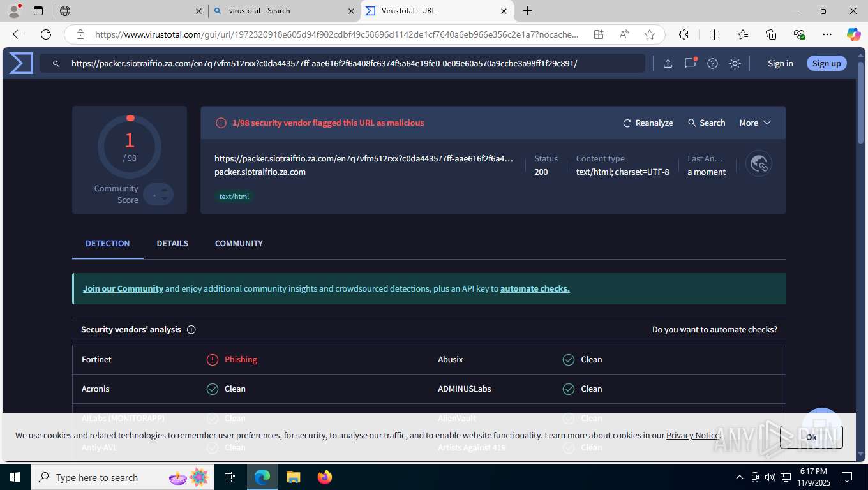Switch to the DETAILS tab
The image size is (868, 490).
(172, 243)
